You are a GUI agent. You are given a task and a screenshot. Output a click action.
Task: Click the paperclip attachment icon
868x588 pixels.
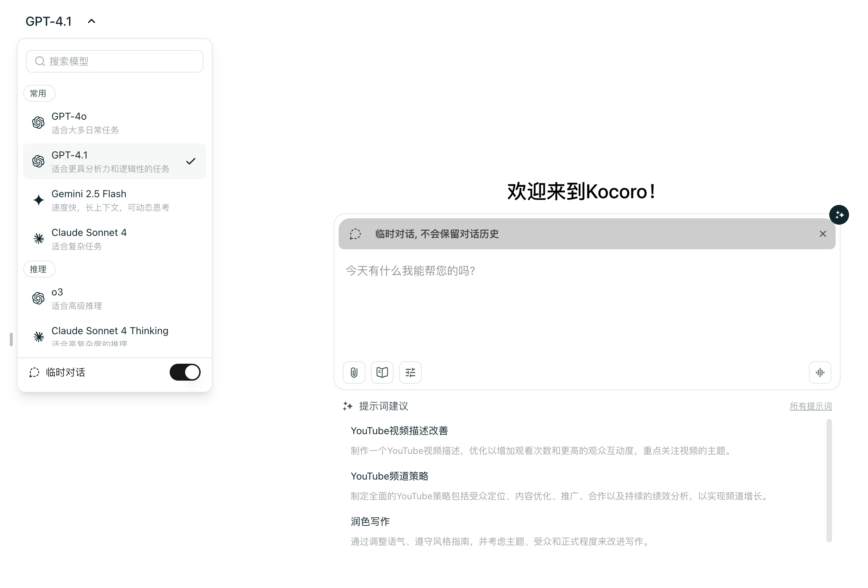tap(354, 372)
